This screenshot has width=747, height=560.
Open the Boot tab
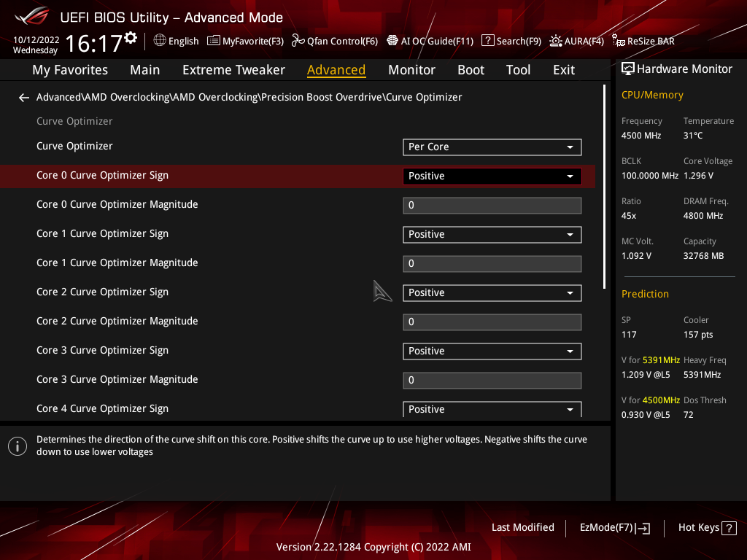471,70
